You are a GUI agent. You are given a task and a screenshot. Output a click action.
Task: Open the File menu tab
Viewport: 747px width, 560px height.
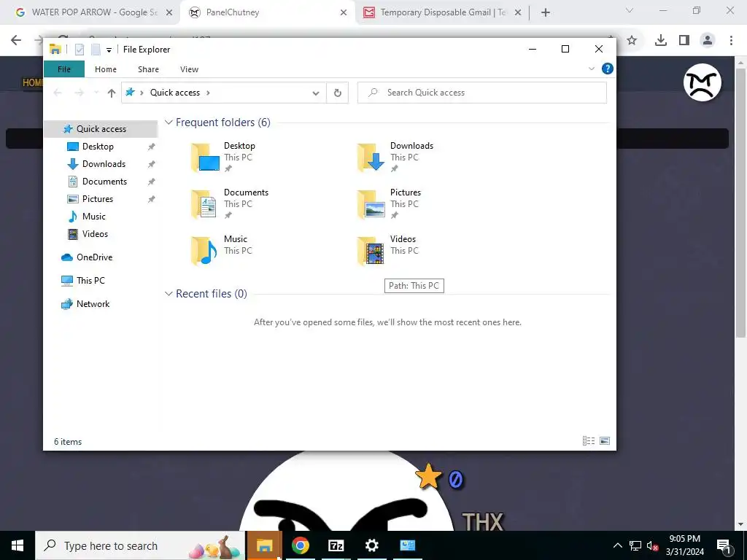[64, 69]
